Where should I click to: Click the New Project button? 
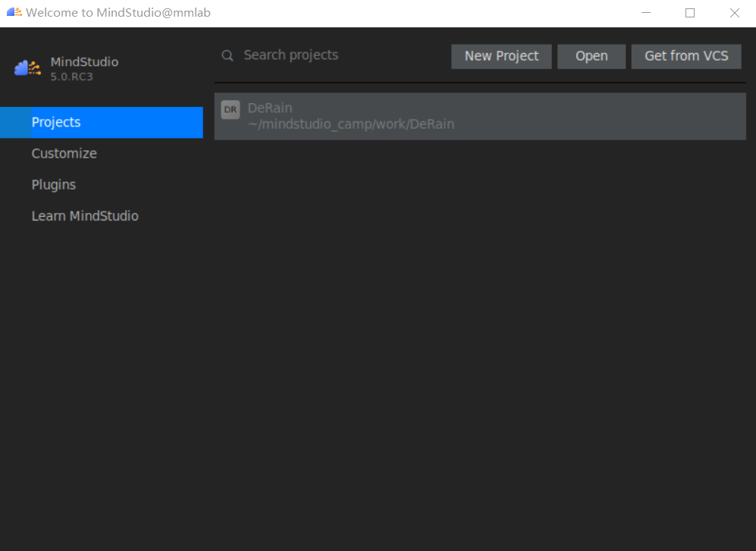[x=501, y=56]
